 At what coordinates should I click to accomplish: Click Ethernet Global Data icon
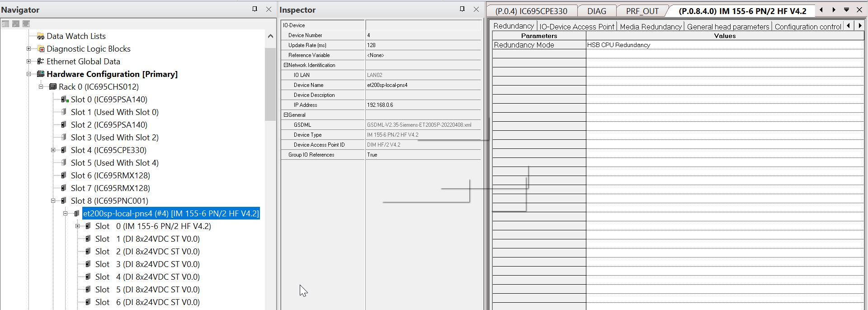pyautogui.click(x=41, y=62)
